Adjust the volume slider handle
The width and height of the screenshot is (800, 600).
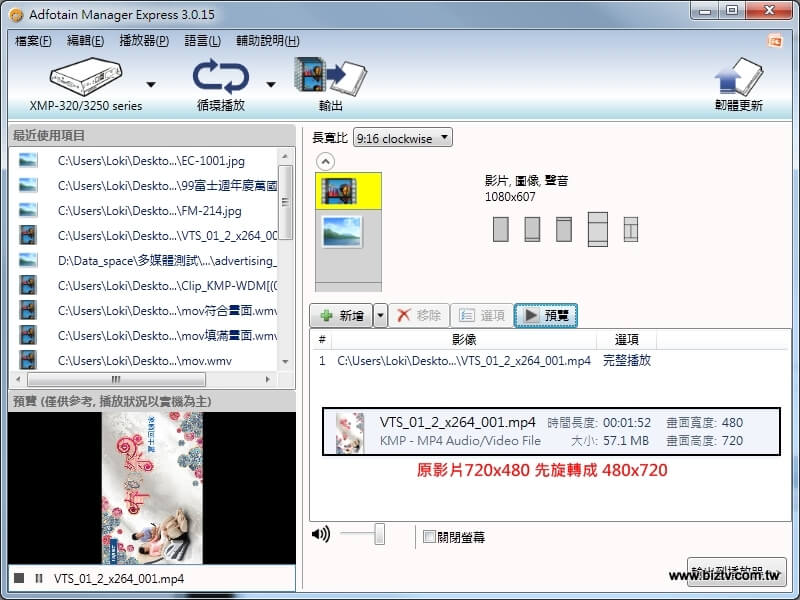click(379, 535)
